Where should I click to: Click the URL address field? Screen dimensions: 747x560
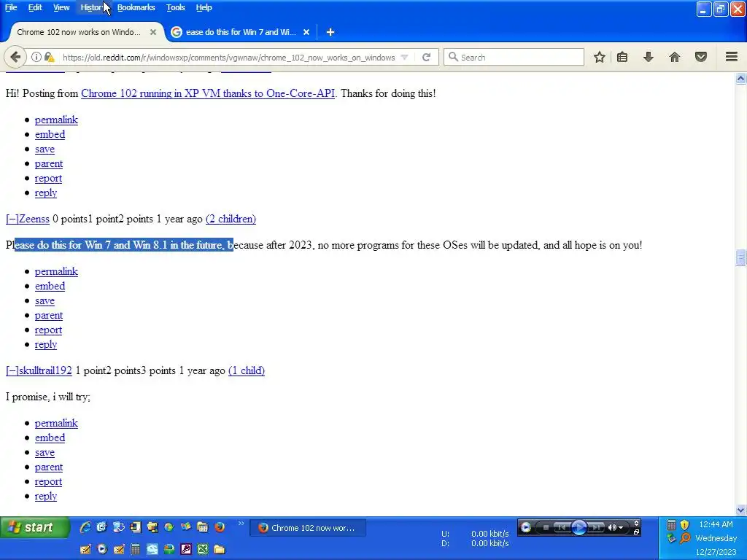[x=228, y=57]
